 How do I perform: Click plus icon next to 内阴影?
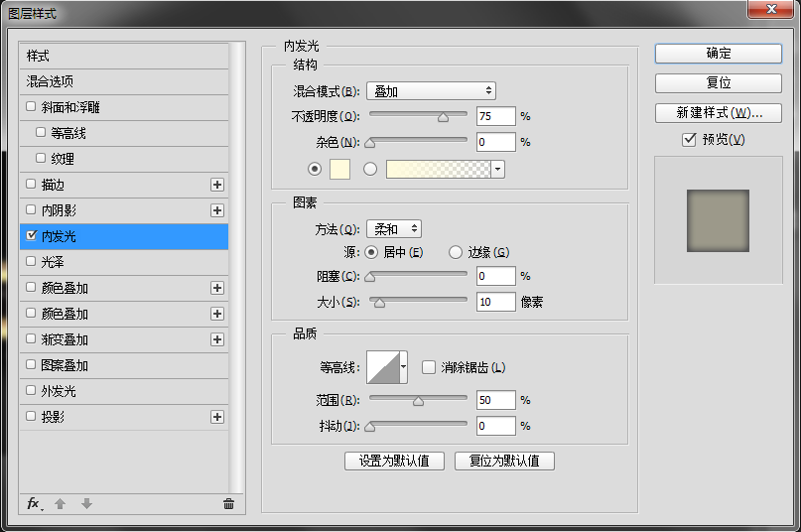click(x=217, y=210)
